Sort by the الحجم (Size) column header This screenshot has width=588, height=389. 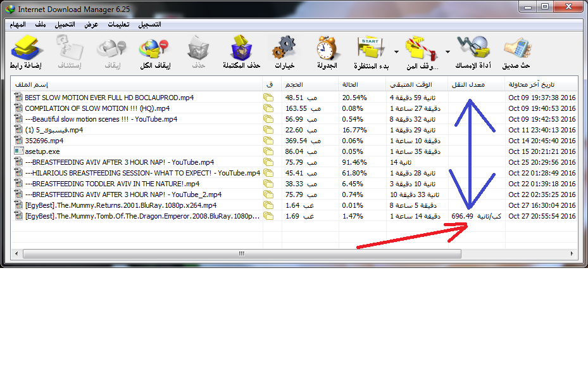point(310,84)
